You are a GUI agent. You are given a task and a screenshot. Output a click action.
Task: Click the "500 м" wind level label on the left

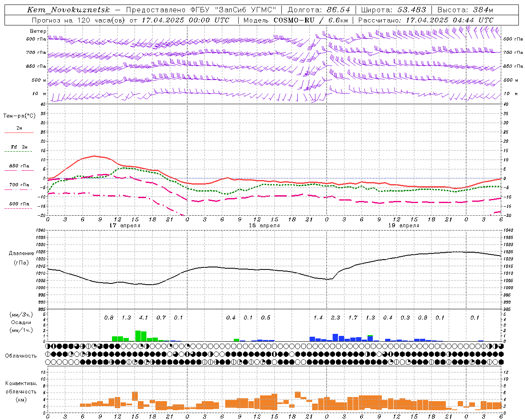(x=39, y=80)
